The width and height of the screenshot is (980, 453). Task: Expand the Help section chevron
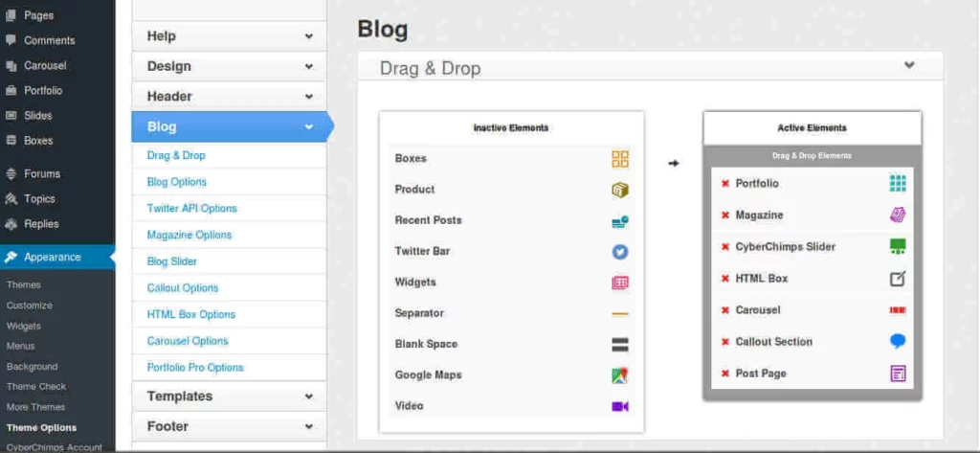pyautogui.click(x=309, y=36)
